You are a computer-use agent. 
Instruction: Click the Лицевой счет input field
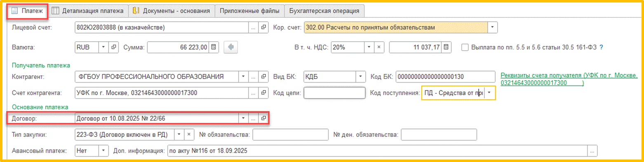(x=162, y=28)
